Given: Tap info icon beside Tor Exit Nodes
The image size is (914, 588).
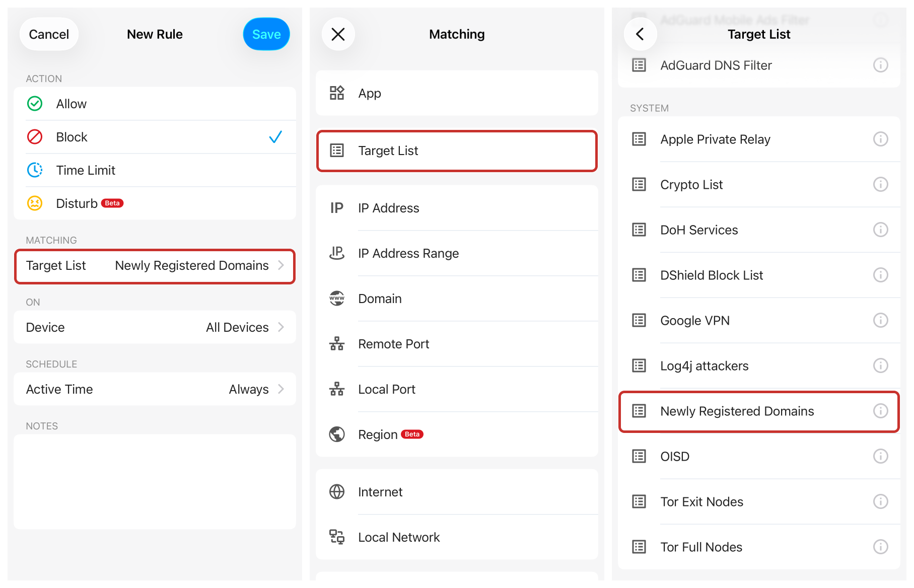Looking at the screenshot, I should coord(880,502).
